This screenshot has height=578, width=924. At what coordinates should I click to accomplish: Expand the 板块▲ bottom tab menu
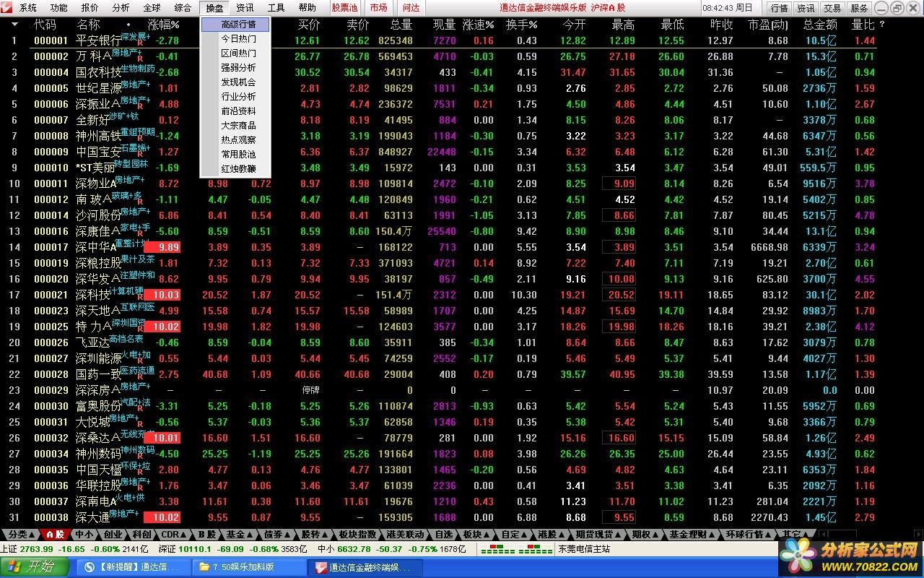pyautogui.click(x=477, y=535)
